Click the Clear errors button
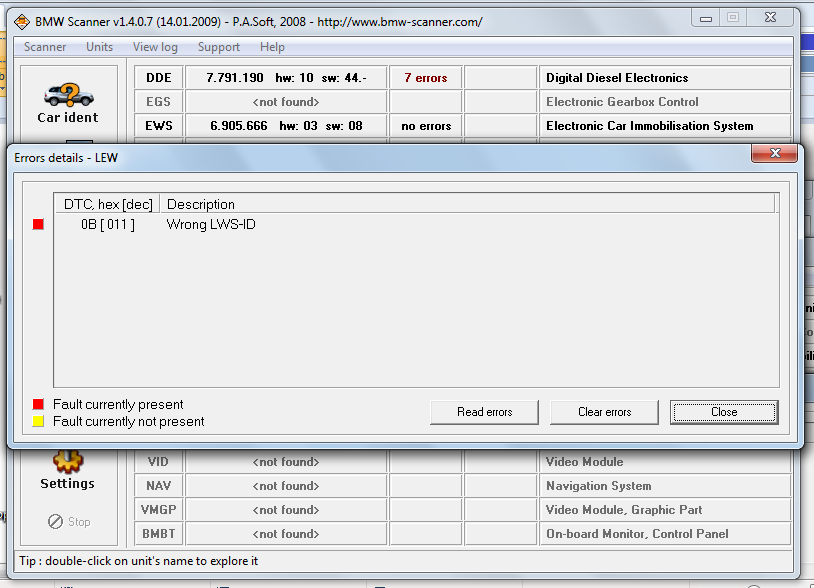Screen dimensions: 814x588 [604, 412]
